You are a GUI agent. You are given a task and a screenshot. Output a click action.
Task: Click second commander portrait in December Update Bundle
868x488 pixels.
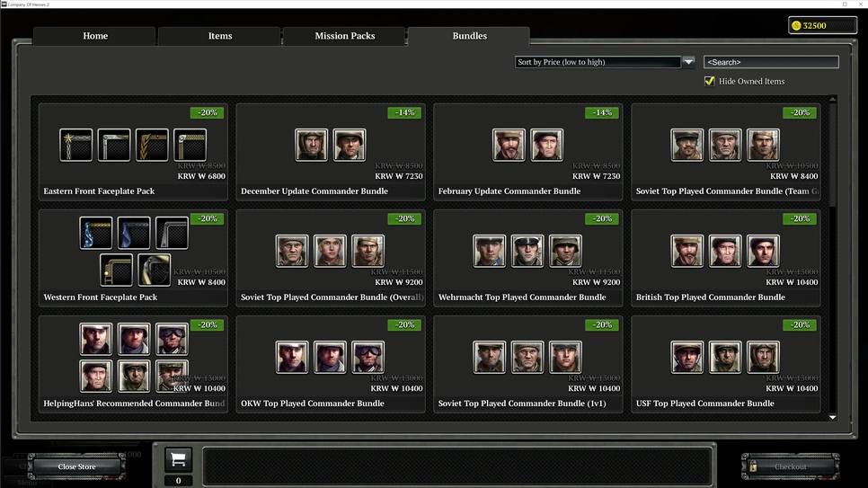tap(350, 145)
